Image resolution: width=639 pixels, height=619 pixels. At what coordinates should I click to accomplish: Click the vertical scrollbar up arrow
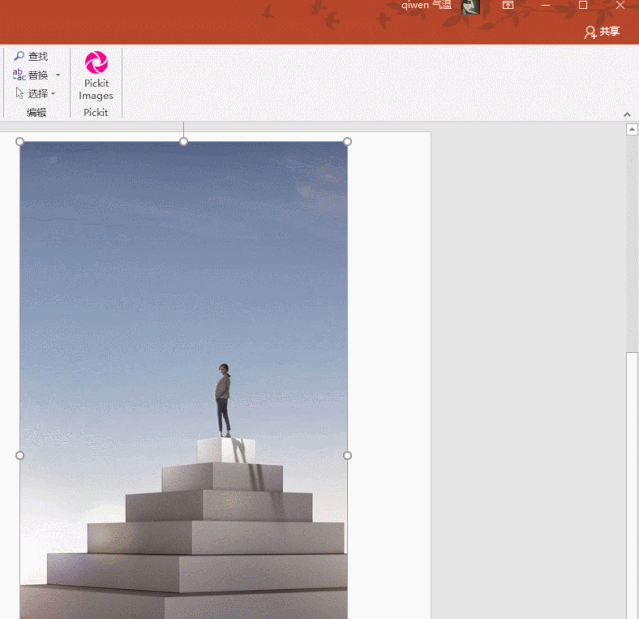pos(632,130)
